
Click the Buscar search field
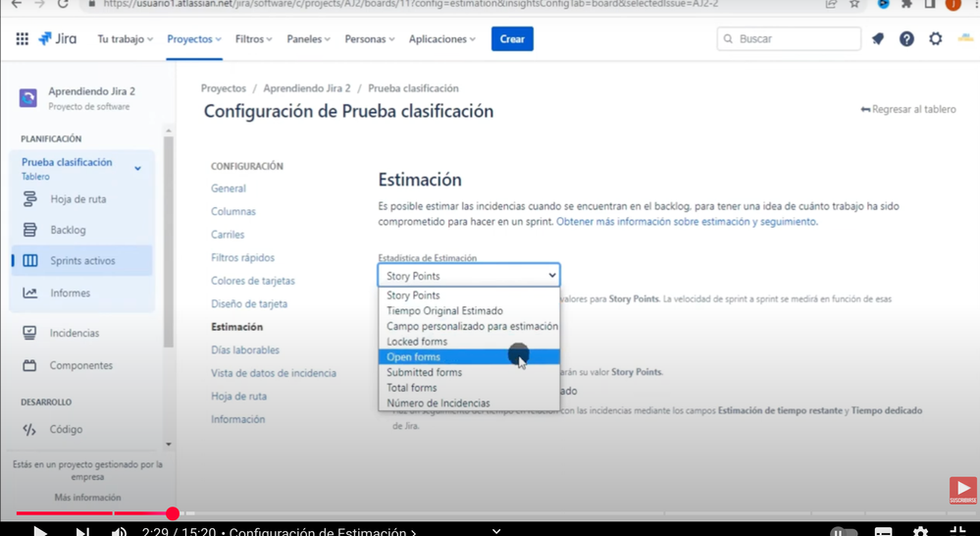789,39
